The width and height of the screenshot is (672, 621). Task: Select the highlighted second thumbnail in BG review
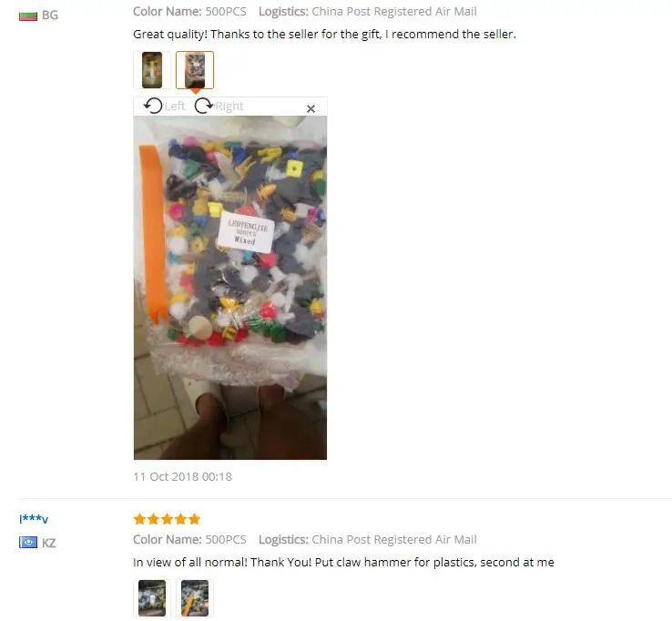click(x=195, y=70)
